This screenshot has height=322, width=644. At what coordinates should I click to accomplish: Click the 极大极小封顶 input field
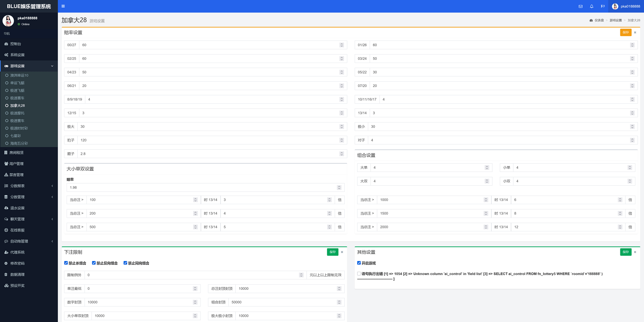(x=290, y=316)
